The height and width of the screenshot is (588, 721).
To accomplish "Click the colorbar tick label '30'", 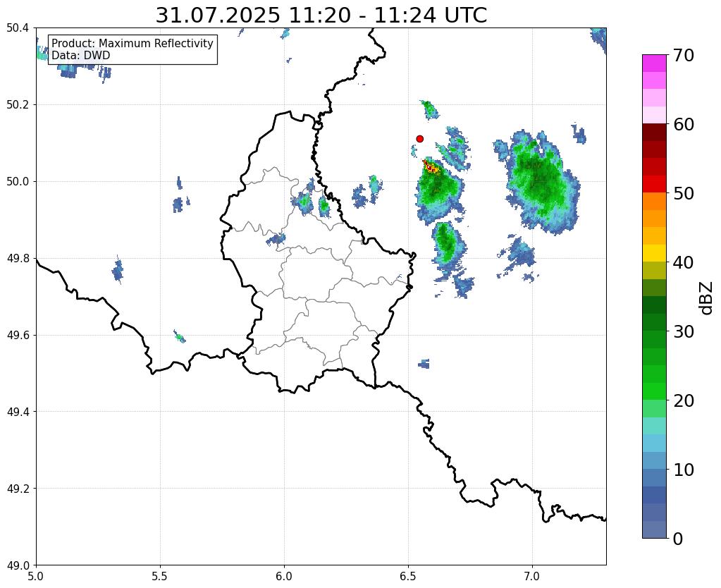I will click(684, 331).
